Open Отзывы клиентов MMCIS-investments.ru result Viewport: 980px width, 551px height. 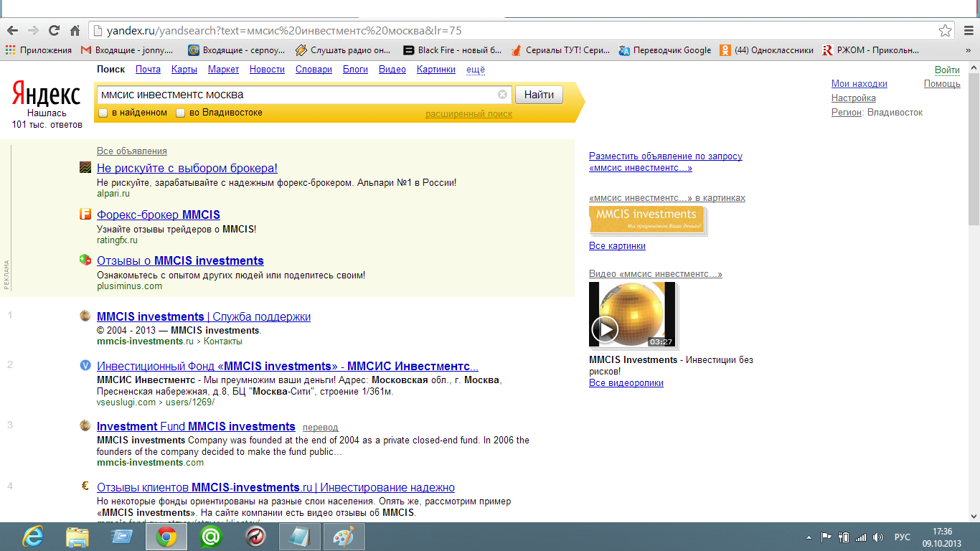pos(275,488)
